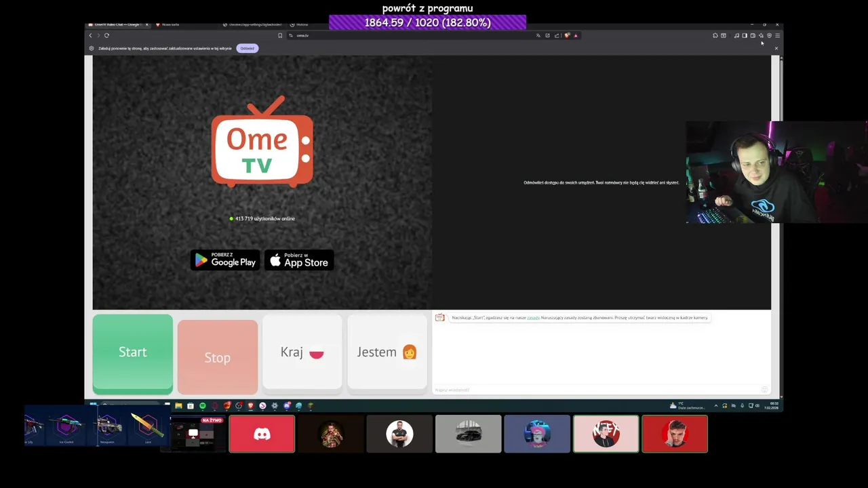Click the NA ŻYWO live preview thumbnail

tap(193, 434)
